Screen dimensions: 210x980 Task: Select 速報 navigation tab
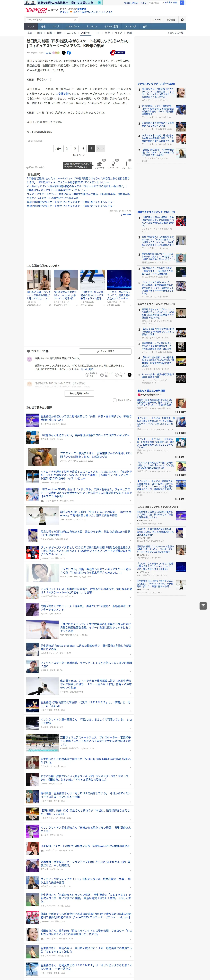pos(43,27)
